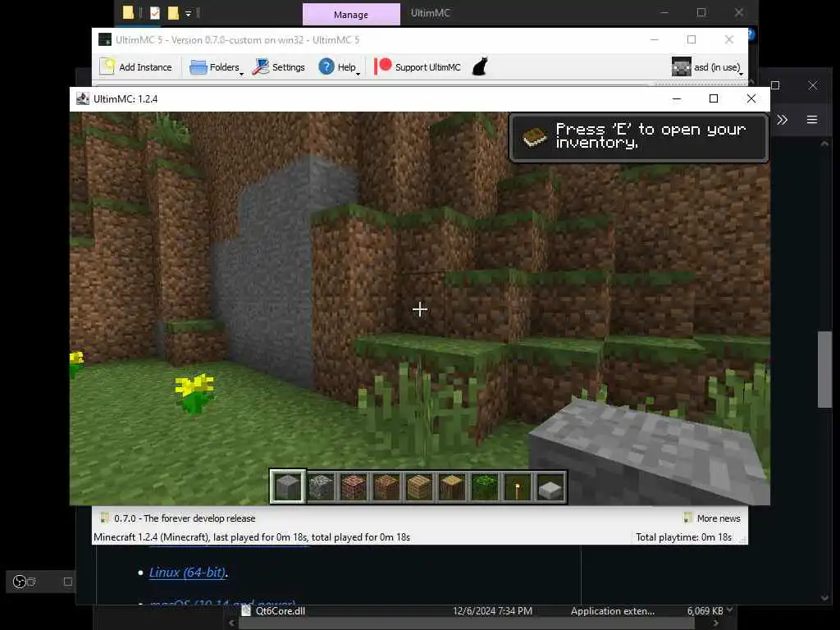Expand the browser overflow chevrons

pos(782,120)
